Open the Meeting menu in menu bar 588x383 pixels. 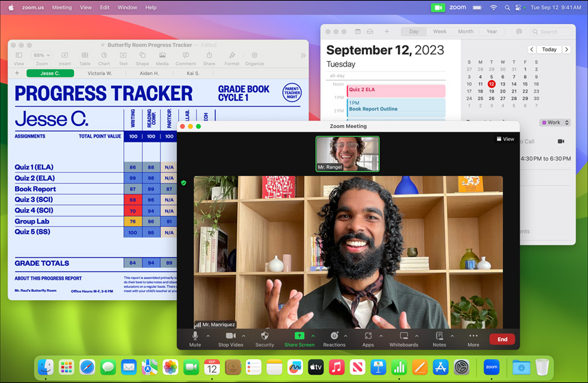pos(62,8)
